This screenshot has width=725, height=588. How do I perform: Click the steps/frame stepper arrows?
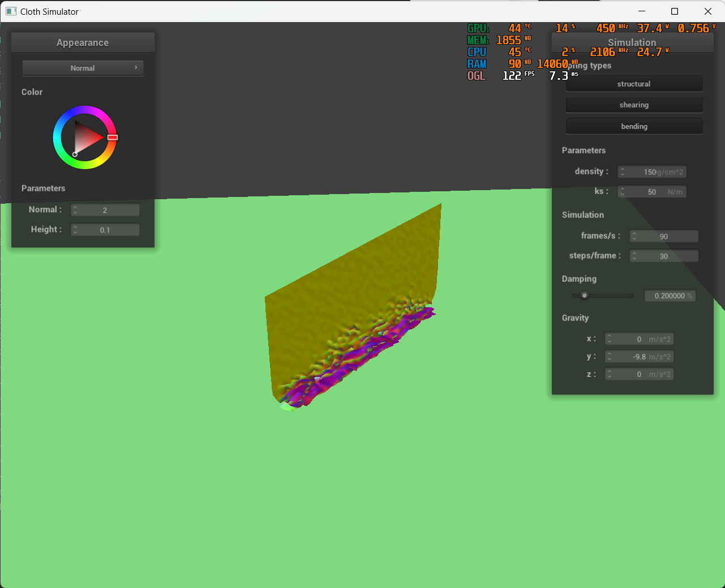click(x=634, y=256)
